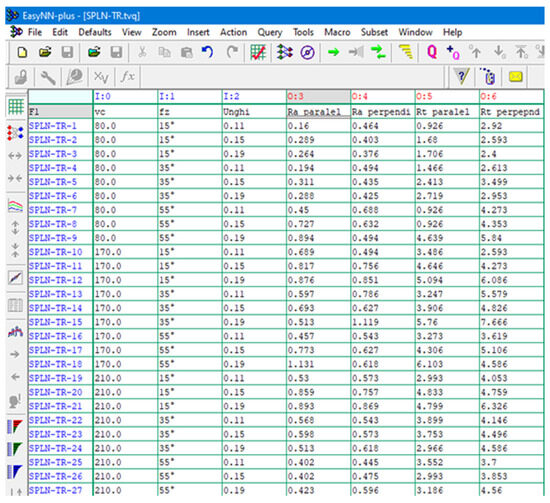Select the grid view icon in sidebar
Screen dimensions: 550x503
coord(16,106)
